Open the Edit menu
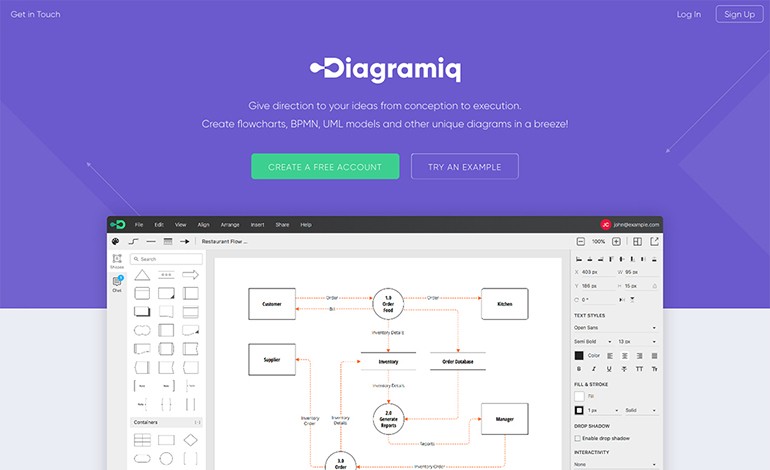 point(159,224)
